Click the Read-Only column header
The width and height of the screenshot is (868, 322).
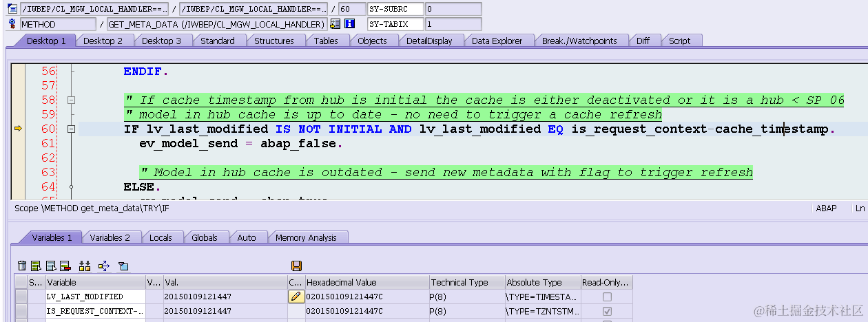(x=606, y=282)
